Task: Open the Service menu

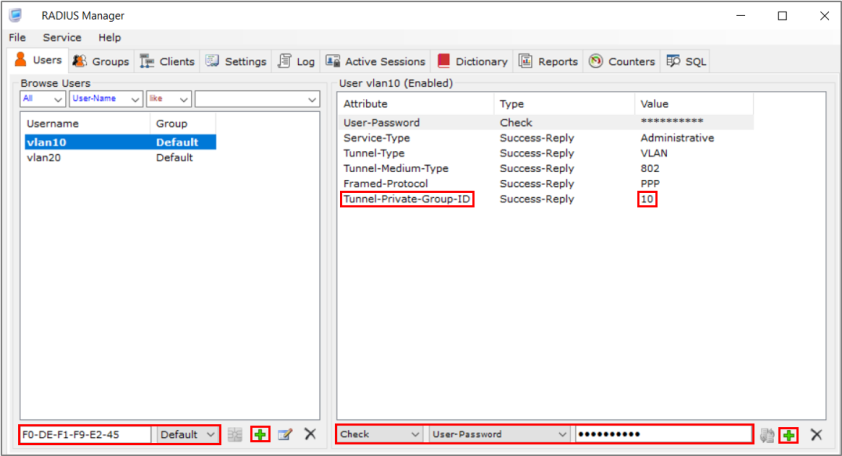Action: coord(62,37)
